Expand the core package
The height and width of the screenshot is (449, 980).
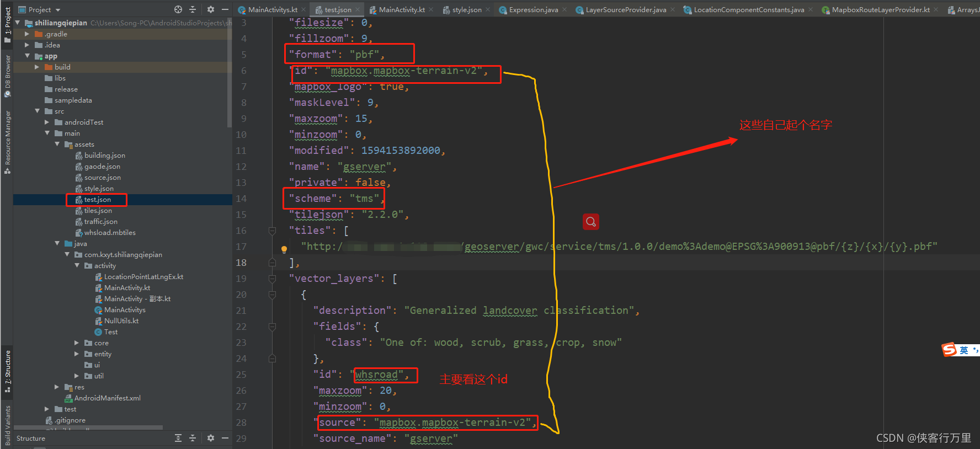click(77, 343)
